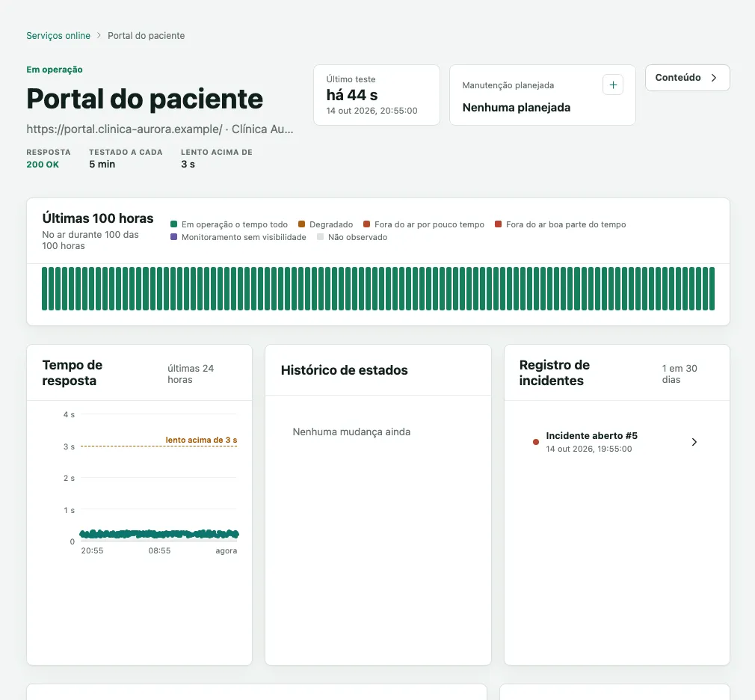This screenshot has height=700, width=755.
Task: Open Incidente aberto #5
Action: coord(616,442)
